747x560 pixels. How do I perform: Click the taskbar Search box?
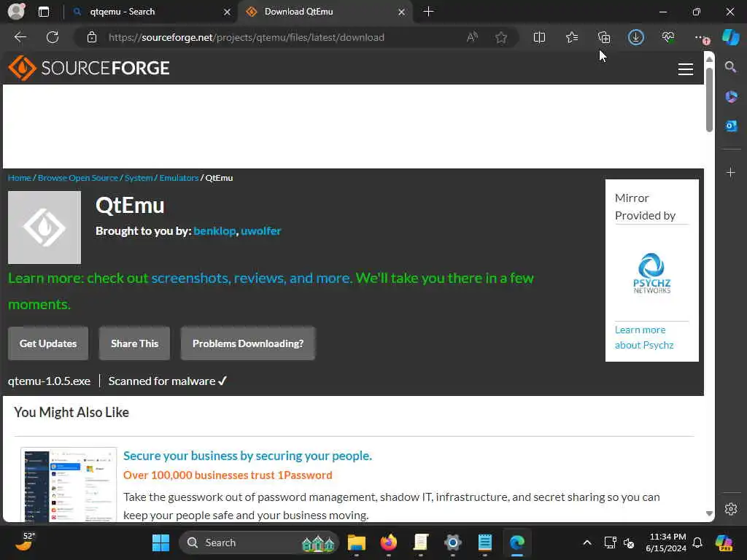[259, 542]
